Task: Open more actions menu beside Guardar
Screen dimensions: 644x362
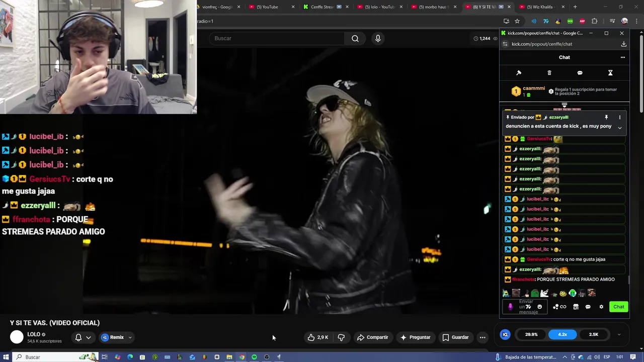Action: pyautogui.click(x=482, y=337)
